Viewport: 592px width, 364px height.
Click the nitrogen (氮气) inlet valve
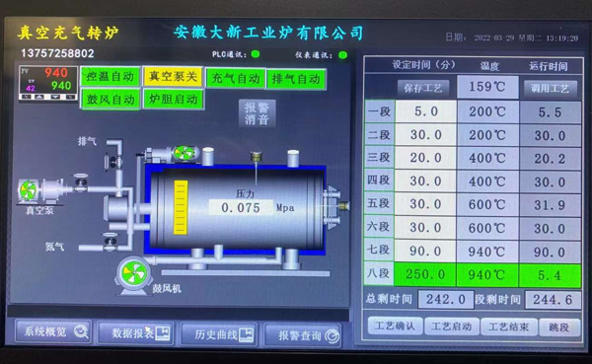pos(110,243)
